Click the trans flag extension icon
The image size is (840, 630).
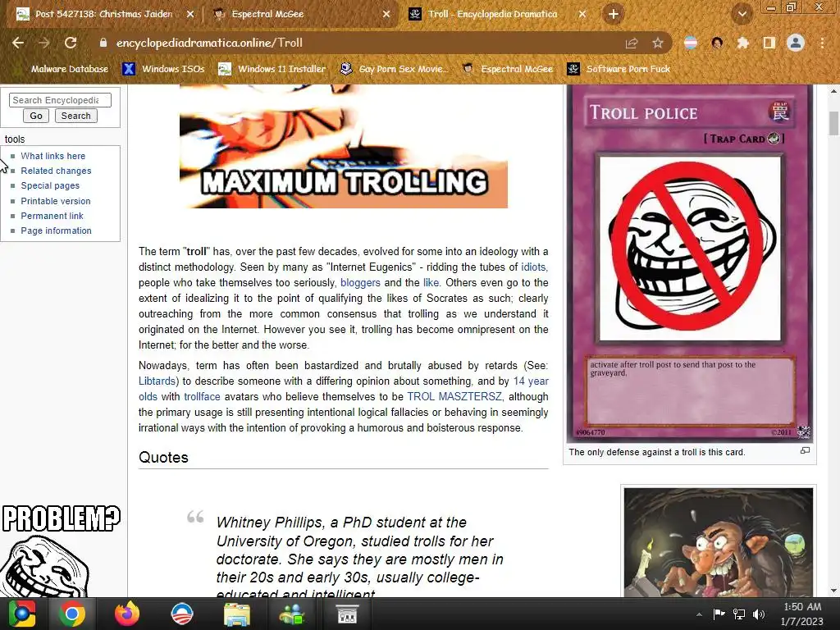pos(691,43)
